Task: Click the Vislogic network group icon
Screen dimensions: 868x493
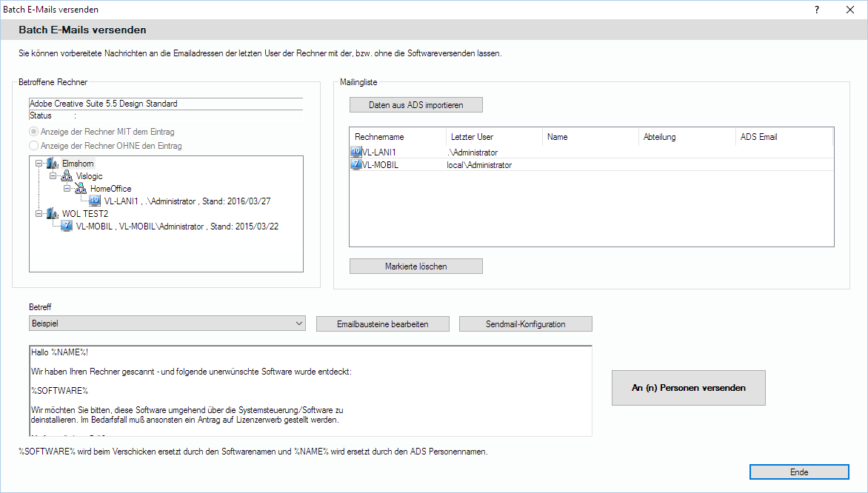Action: pyautogui.click(x=67, y=176)
